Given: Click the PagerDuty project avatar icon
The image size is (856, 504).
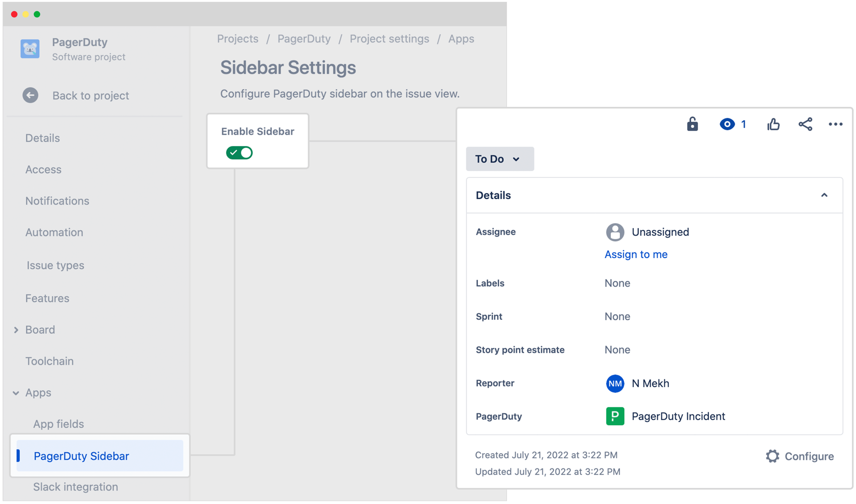Looking at the screenshot, I should 30,49.
